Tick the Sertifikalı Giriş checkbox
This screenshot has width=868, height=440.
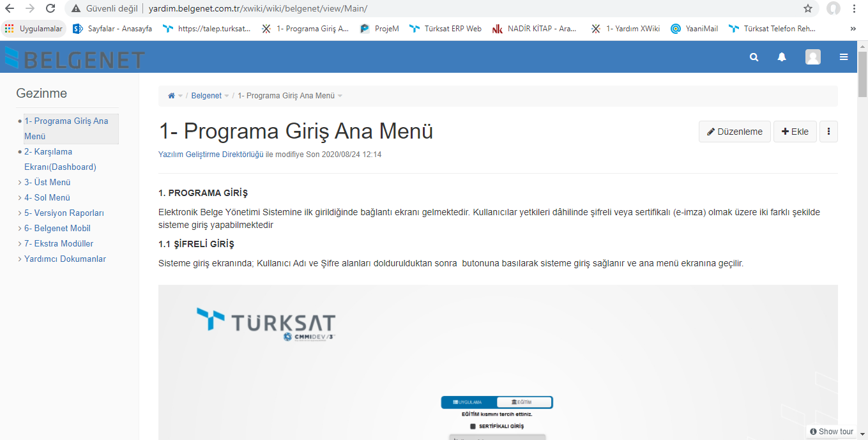[x=473, y=426]
